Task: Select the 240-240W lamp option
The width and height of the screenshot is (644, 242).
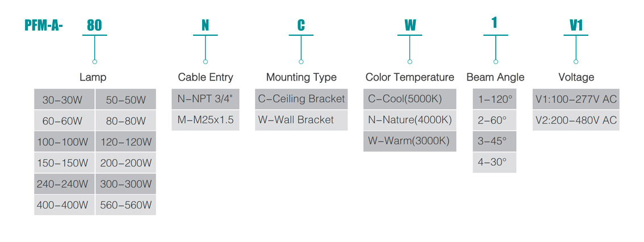Action: coord(62,184)
